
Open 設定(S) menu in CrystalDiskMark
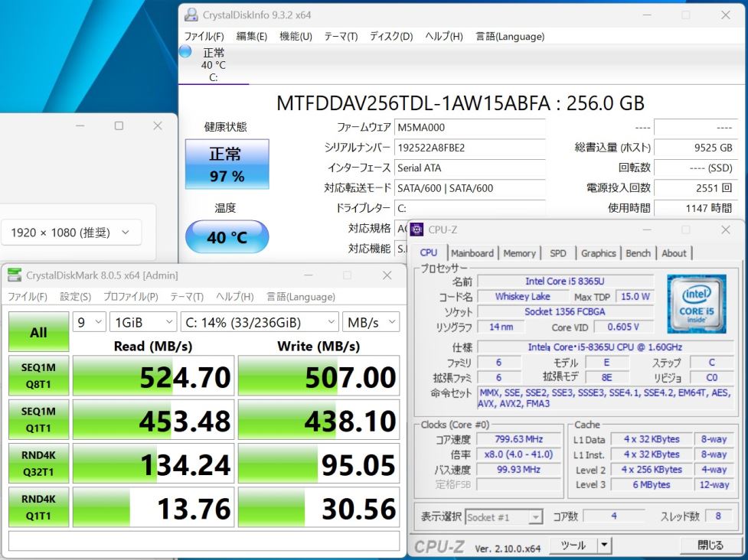tap(75, 296)
